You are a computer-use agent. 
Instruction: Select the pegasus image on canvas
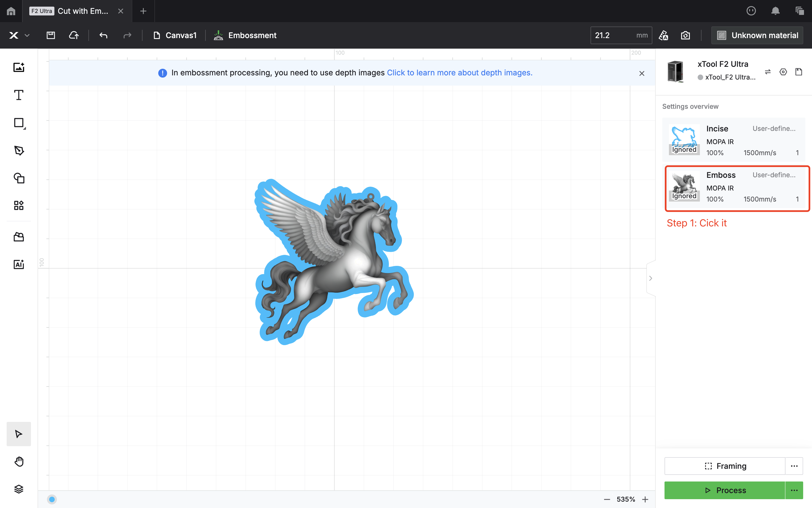click(334, 262)
